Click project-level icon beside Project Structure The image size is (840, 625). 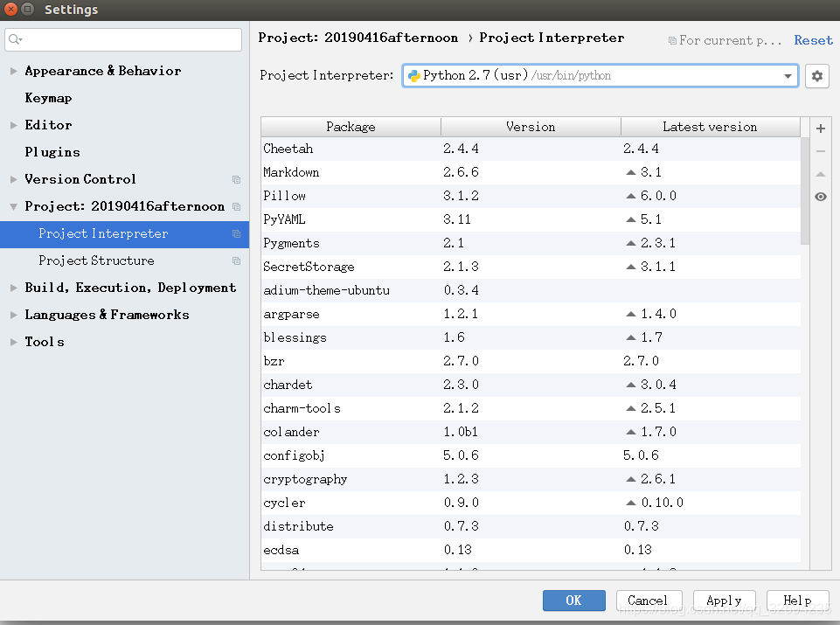236,260
